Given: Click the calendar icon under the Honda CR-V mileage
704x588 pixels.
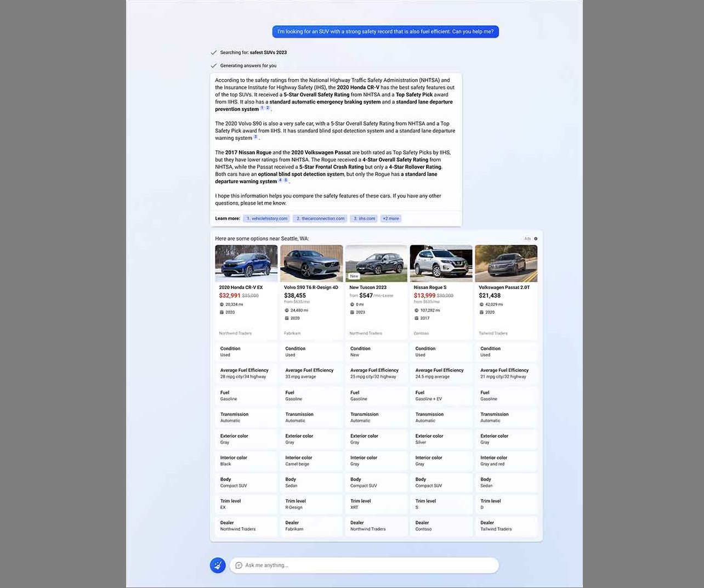Looking at the screenshot, I should coord(222,312).
